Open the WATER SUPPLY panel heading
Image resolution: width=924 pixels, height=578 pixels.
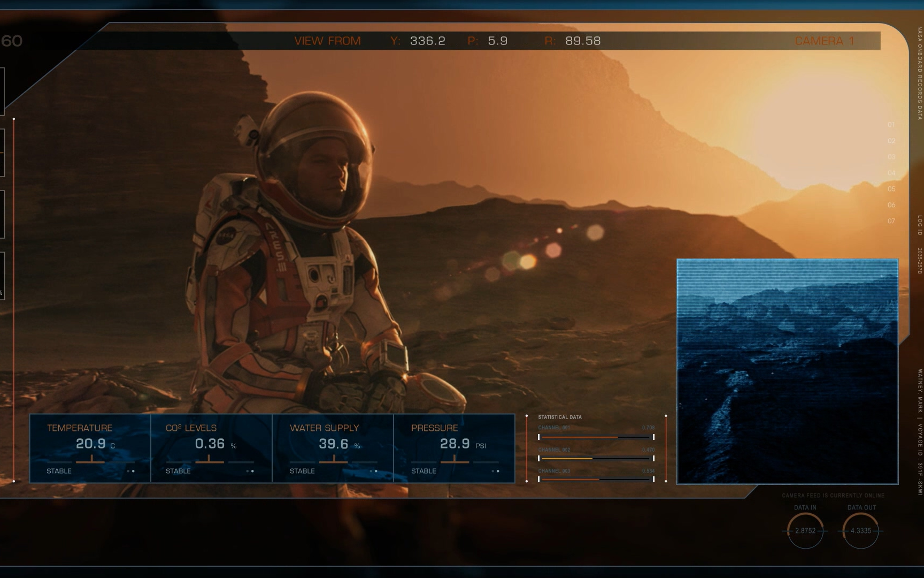[324, 428]
